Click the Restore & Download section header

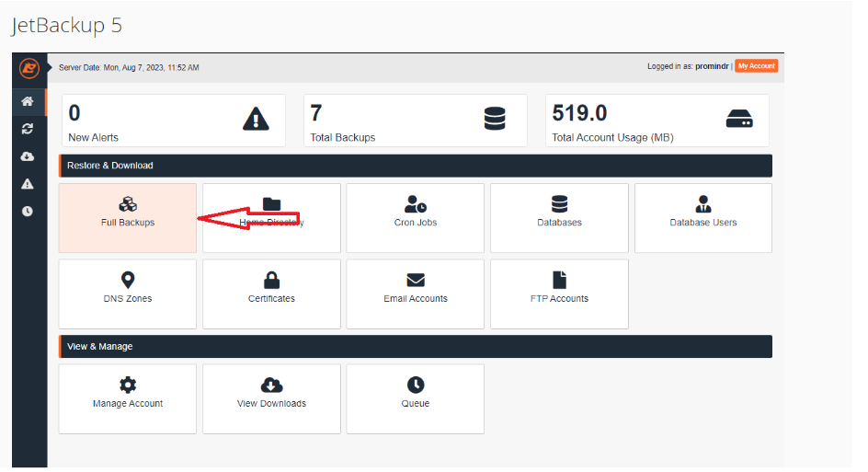point(416,166)
